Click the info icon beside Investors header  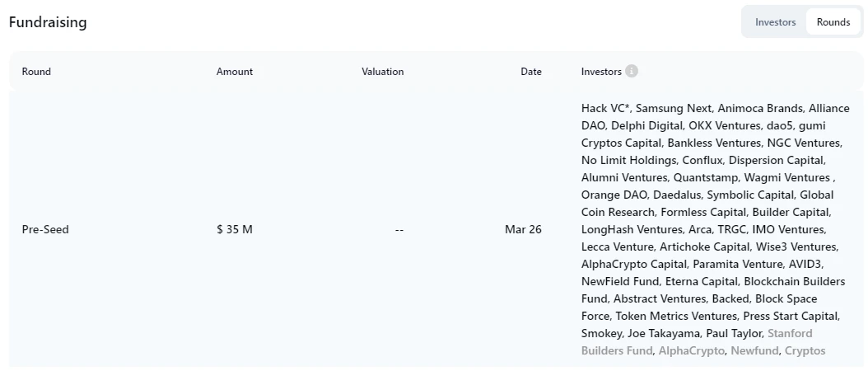pos(632,71)
